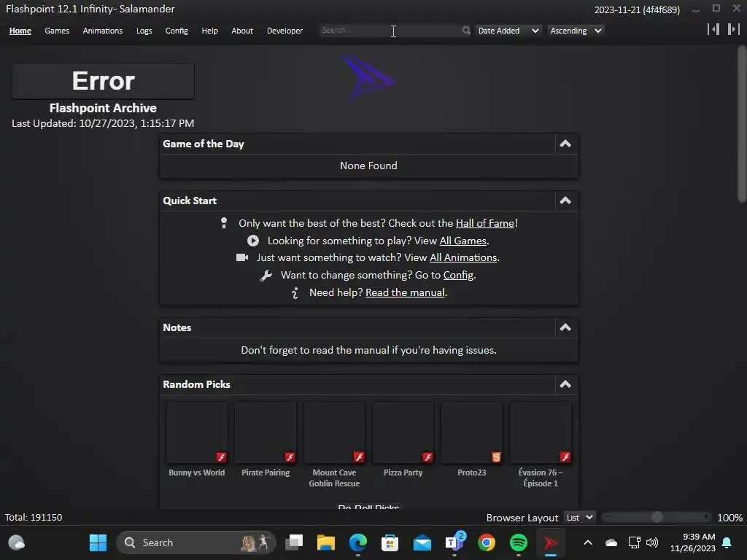Collapse the Game of the Day section

point(565,144)
